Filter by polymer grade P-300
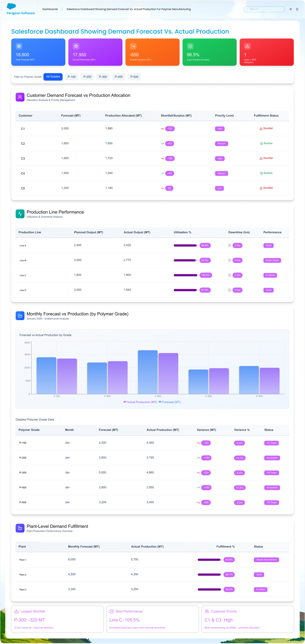Viewport: 305px width, 644px height. tap(103, 77)
